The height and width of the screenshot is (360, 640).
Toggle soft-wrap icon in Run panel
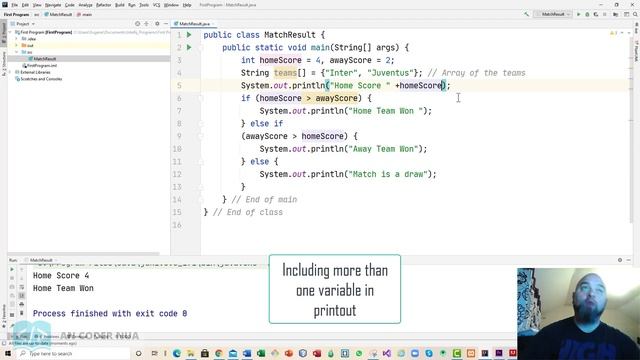[22, 287]
